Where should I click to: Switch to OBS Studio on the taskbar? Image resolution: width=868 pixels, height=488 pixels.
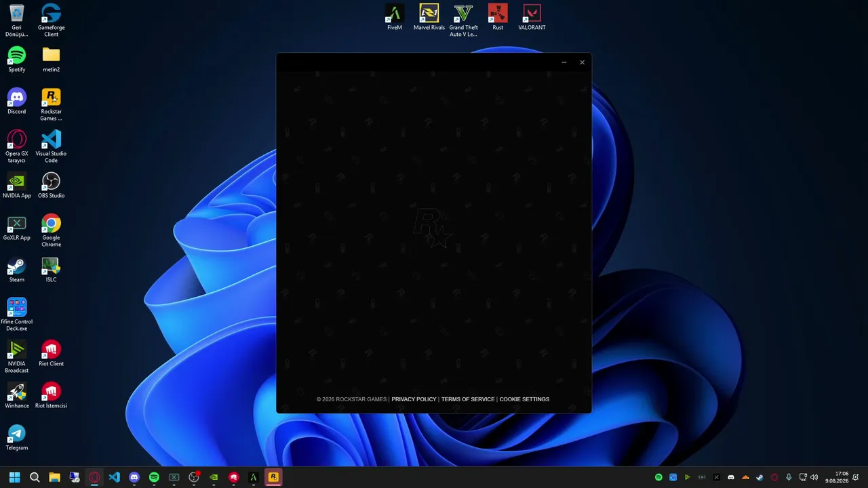click(194, 477)
